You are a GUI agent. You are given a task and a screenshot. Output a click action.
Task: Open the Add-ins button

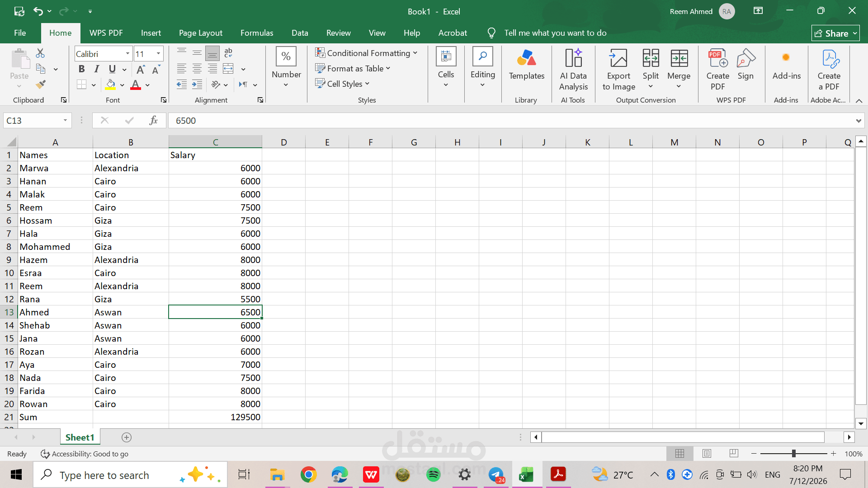tap(786, 65)
